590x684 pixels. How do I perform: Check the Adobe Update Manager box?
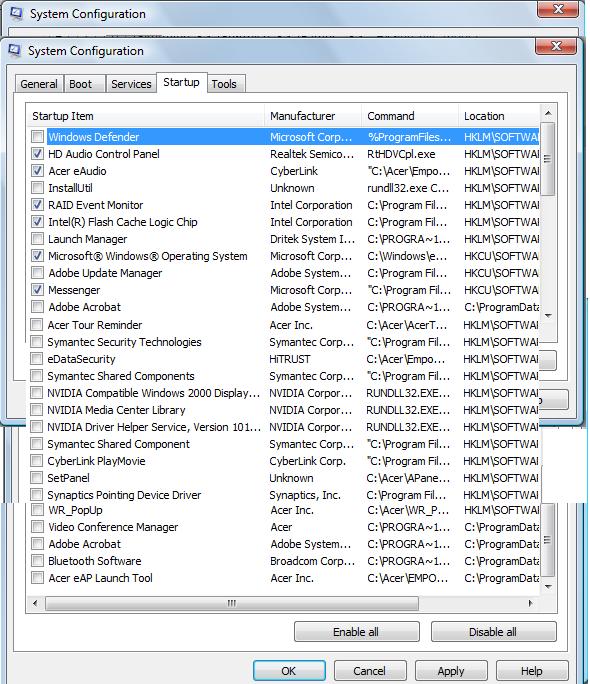[38, 273]
